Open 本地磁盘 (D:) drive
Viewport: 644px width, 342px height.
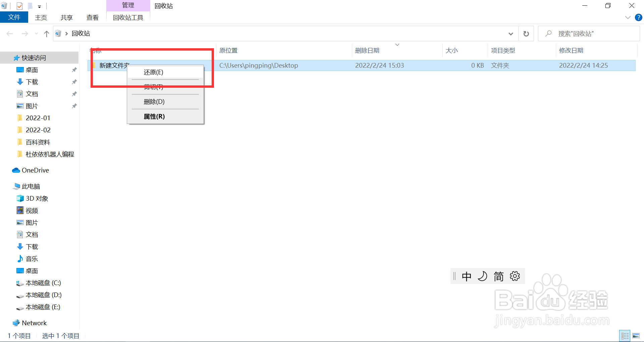click(44, 295)
